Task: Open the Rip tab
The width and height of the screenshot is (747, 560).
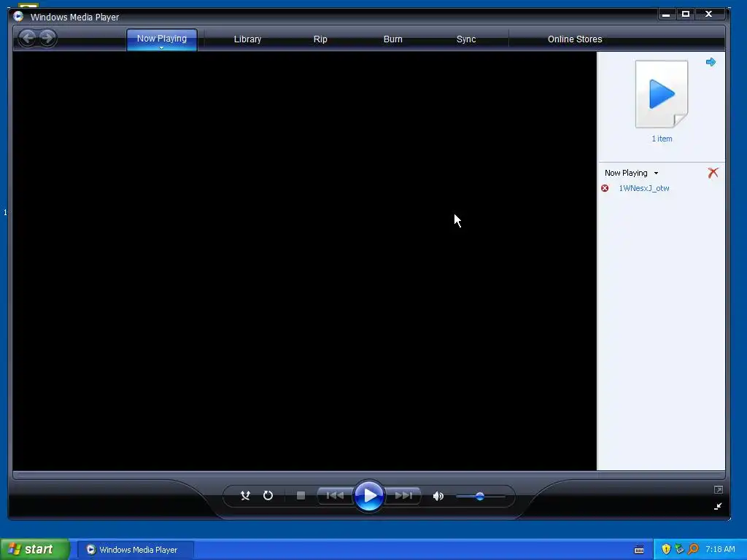Action: tap(320, 39)
